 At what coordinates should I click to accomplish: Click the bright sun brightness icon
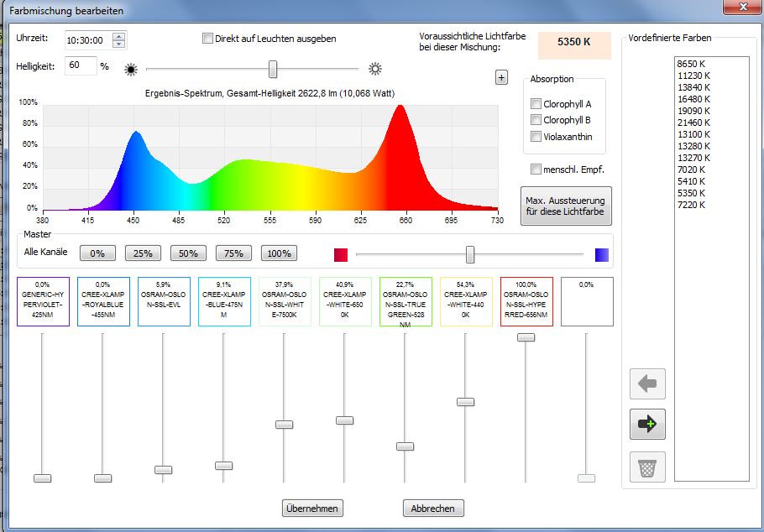tap(374, 70)
